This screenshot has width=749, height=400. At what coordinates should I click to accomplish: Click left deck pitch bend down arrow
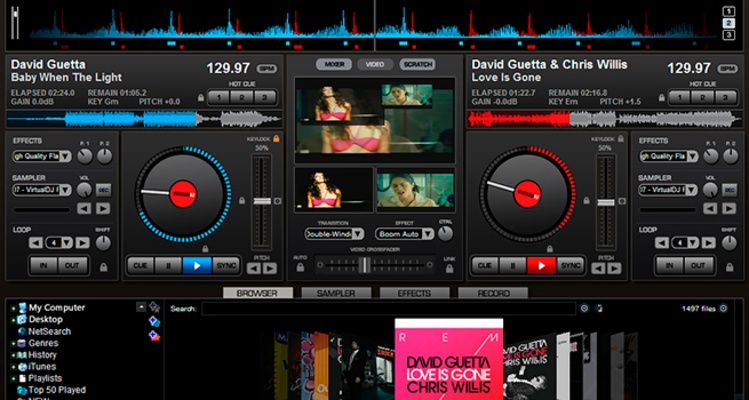pyautogui.click(x=254, y=269)
